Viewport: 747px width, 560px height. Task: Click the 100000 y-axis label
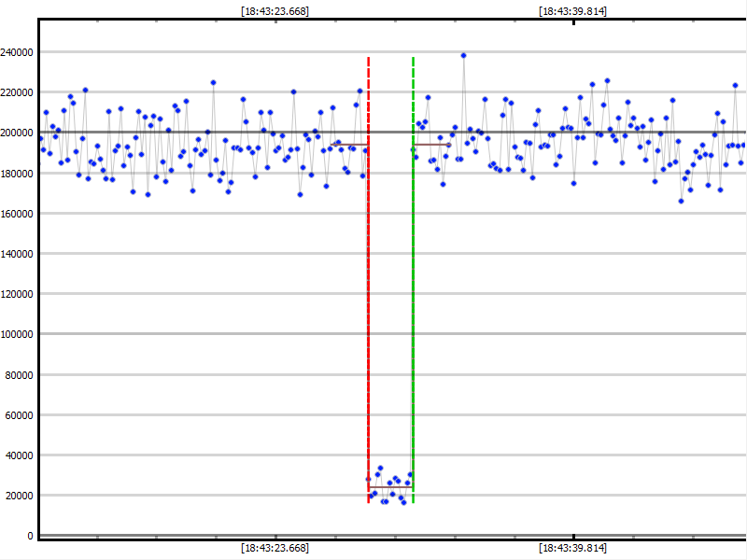point(19,333)
